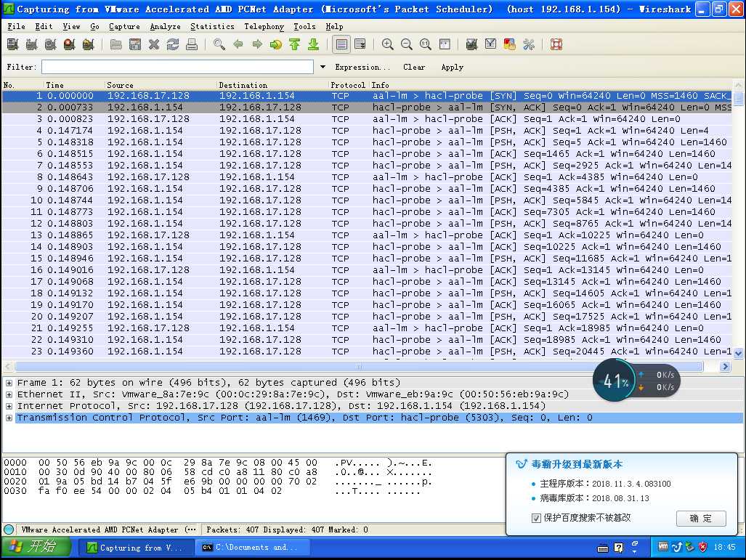Expand the Ethernet II tree node
The image size is (746, 560).
[x=9, y=394]
